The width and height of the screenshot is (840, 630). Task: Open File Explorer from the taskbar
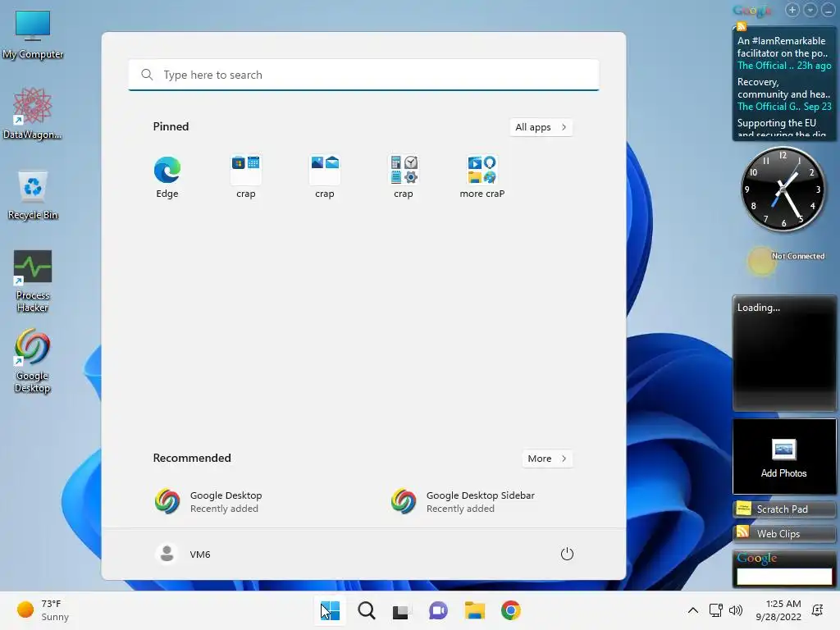click(475, 610)
